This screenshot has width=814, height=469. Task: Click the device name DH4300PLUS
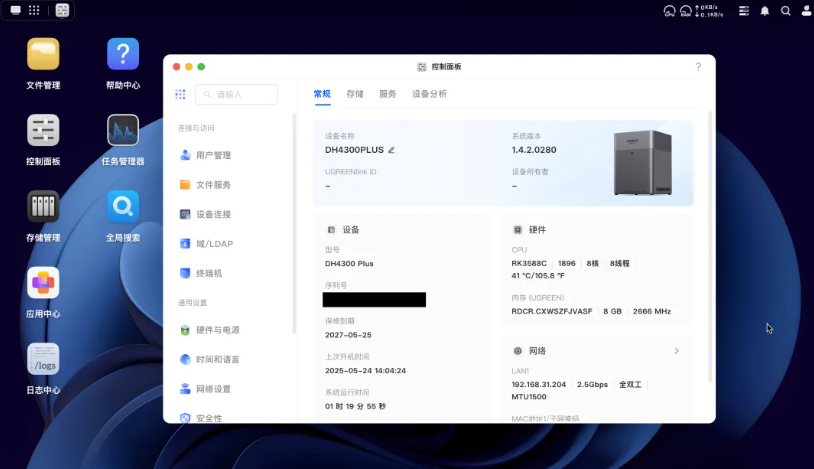(354, 150)
